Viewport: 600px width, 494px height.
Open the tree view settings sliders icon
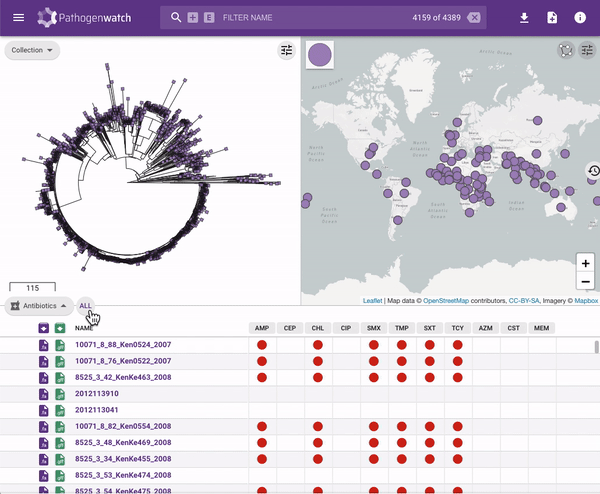[x=286, y=51]
